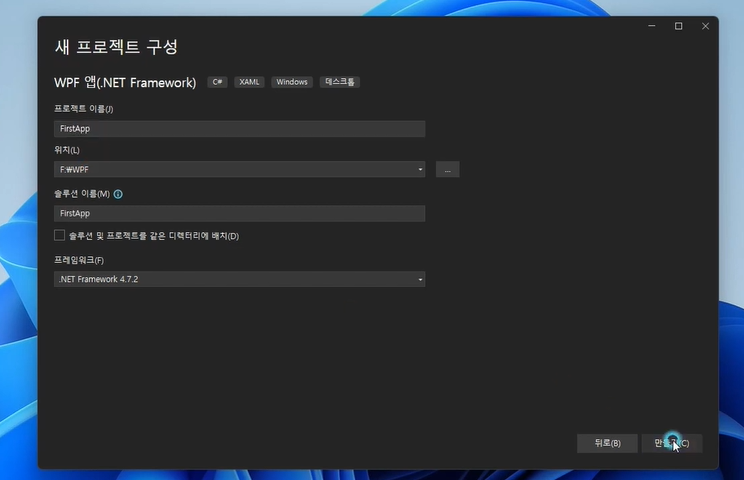744x480 pixels.
Task: Click the 위치(L) label
Action: (67, 150)
